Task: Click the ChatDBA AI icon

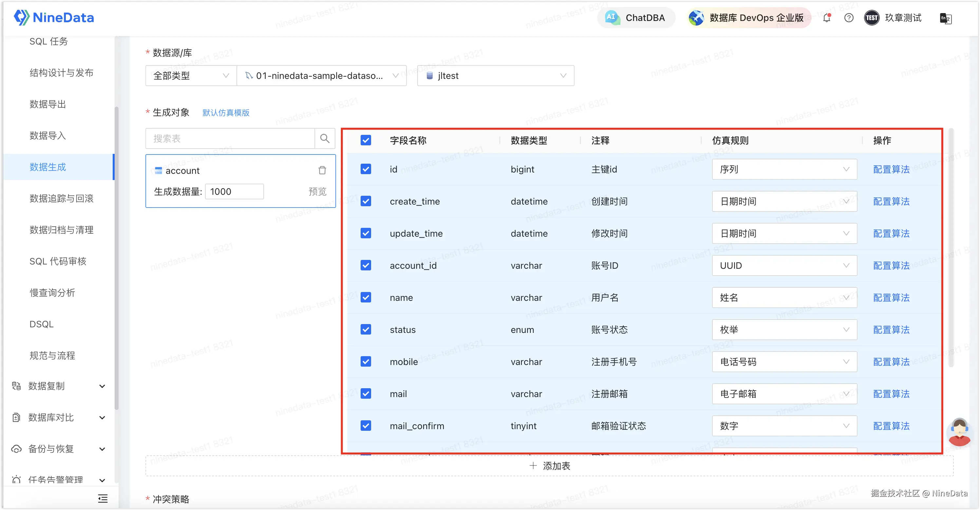Action: (612, 17)
